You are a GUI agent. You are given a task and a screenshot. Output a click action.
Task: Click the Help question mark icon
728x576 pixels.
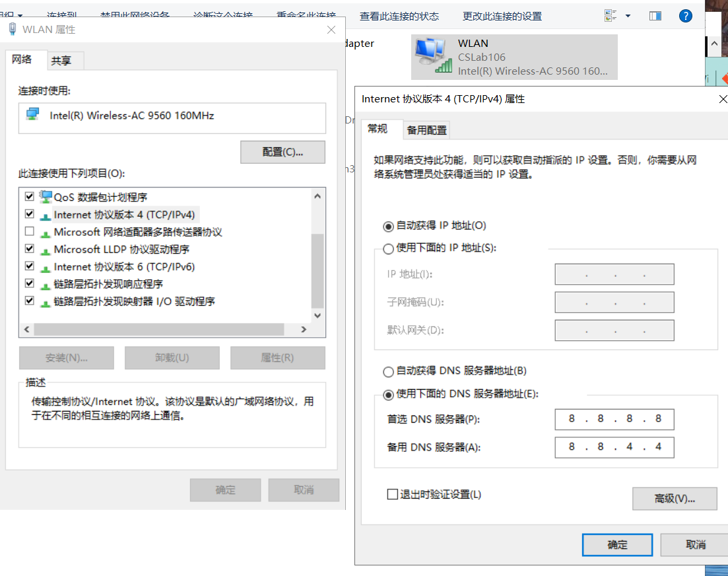[x=686, y=15]
